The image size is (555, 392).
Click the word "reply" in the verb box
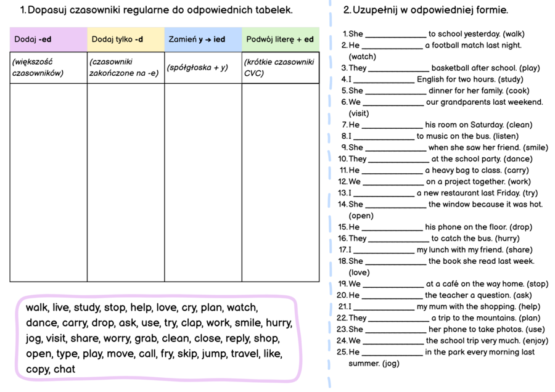tap(237, 338)
